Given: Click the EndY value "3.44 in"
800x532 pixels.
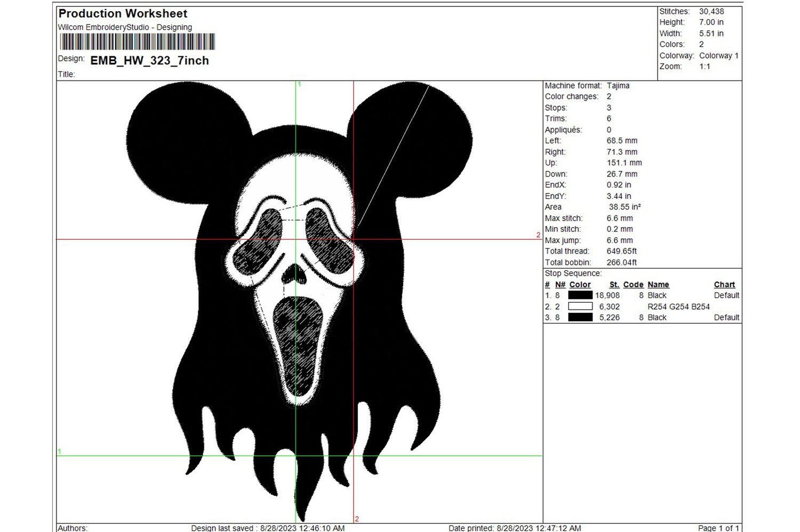Looking at the screenshot, I should click(619, 196).
